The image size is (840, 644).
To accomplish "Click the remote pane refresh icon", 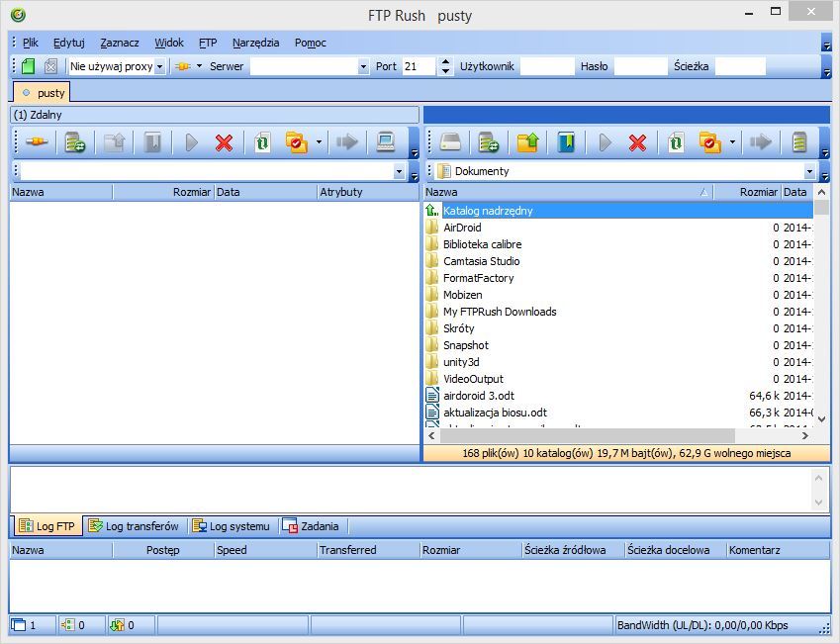I will tap(262, 142).
